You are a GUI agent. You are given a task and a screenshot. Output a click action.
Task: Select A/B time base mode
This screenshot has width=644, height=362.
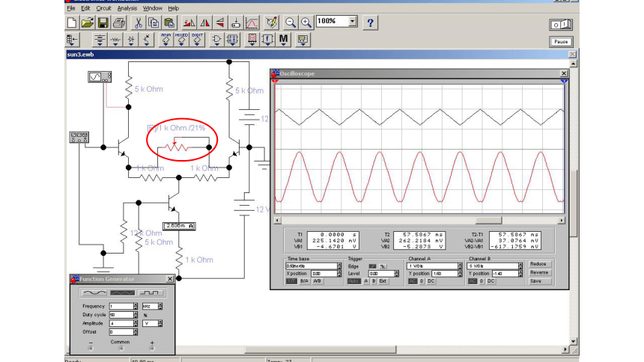pyautogui.click(x=317, y=281)
